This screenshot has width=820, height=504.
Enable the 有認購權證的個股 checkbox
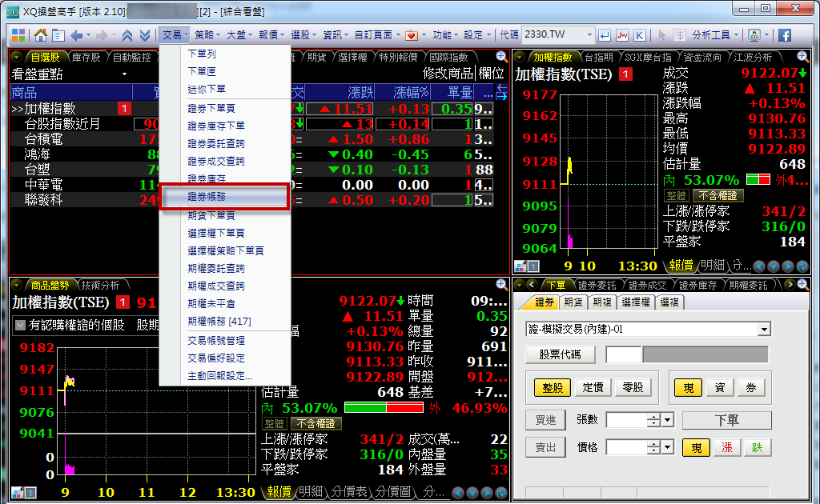tap(20, 325)
